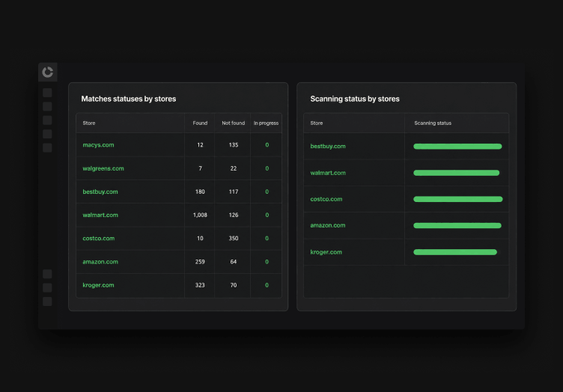Image resolution: width=563 pixels, height=392 pixels.
Task: Select amazon.com Found value 259
Action: click(200, 262)
